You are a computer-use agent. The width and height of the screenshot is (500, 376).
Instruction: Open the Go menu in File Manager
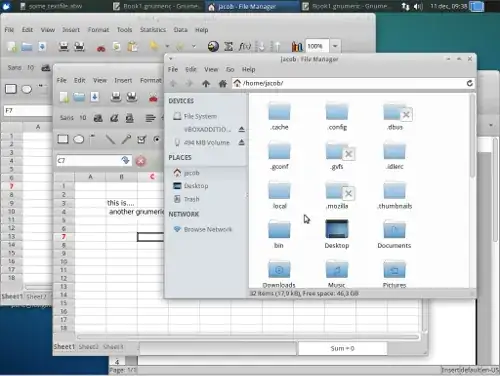click(x=230, y=69)
